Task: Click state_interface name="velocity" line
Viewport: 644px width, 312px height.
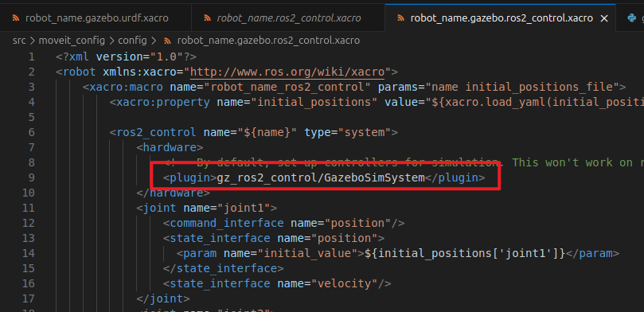Action: pos(277,283)
